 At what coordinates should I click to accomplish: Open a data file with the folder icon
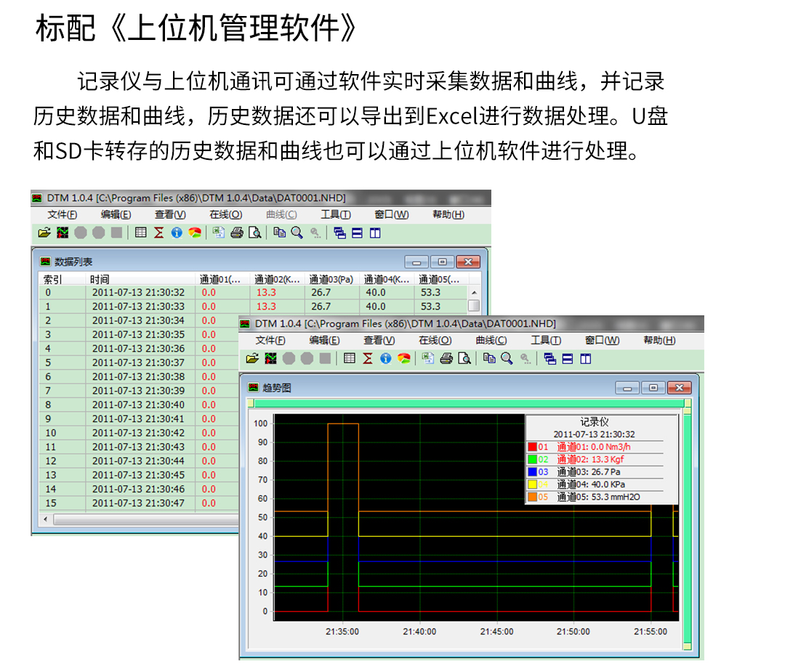pos(252,358)
